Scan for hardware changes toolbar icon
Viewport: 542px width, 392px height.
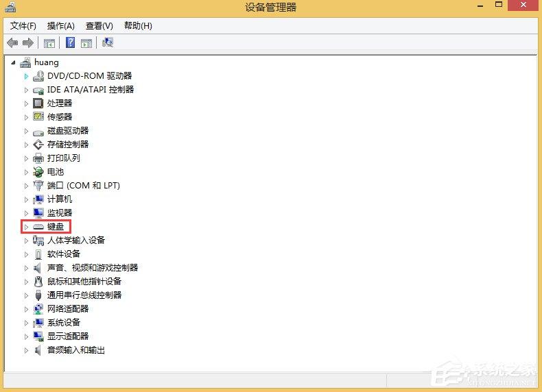pos(108,42)
